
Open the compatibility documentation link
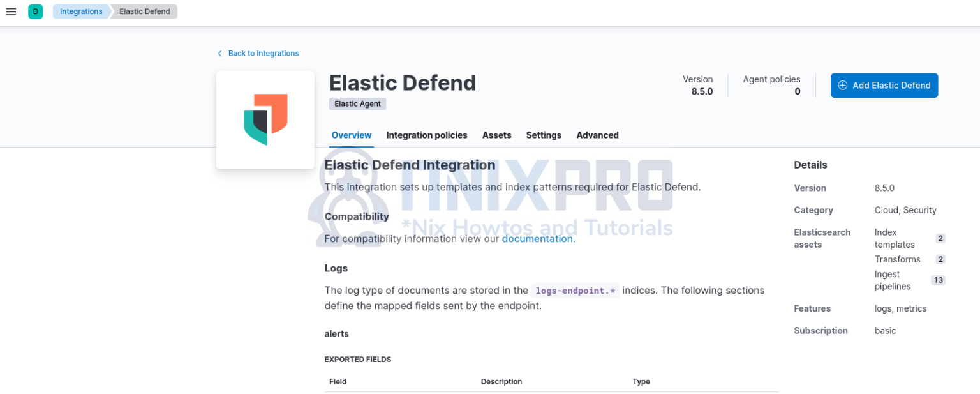coord(537,238)
